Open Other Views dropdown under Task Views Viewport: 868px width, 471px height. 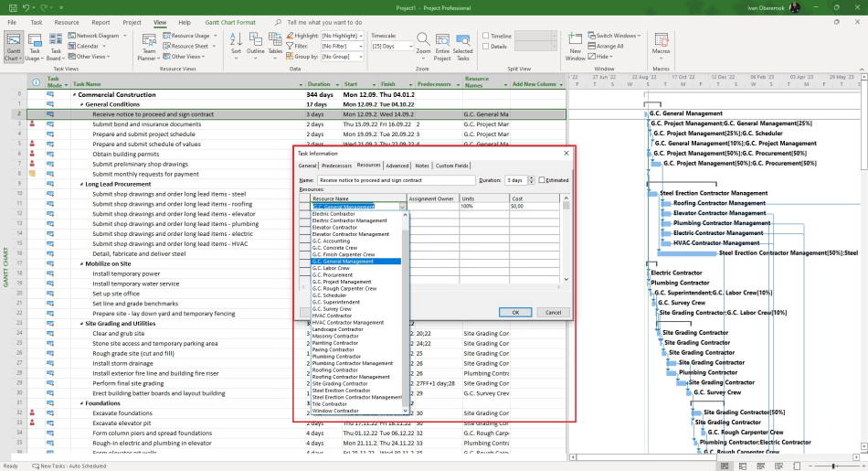pos(90,57)
